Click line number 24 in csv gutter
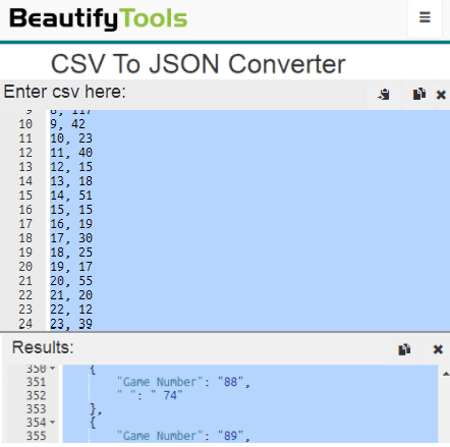The height and width of the screenshot is (447, 450). [x=26, y=324]
